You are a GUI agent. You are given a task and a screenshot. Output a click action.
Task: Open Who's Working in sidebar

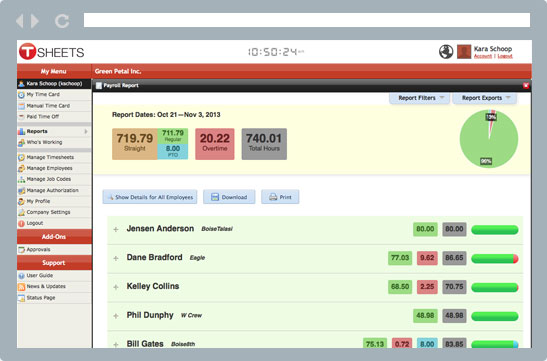tap(54, 142)
